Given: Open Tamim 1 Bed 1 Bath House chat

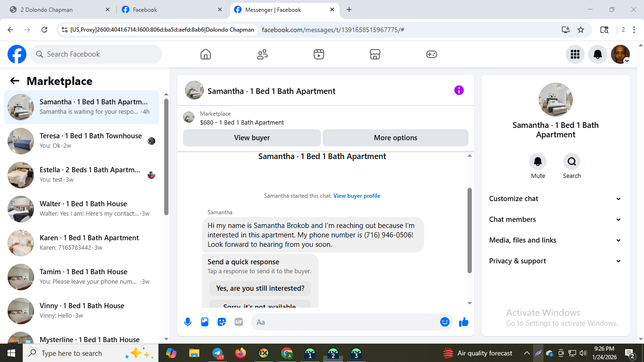Looking at the screenshot, I should pos(81,277).
